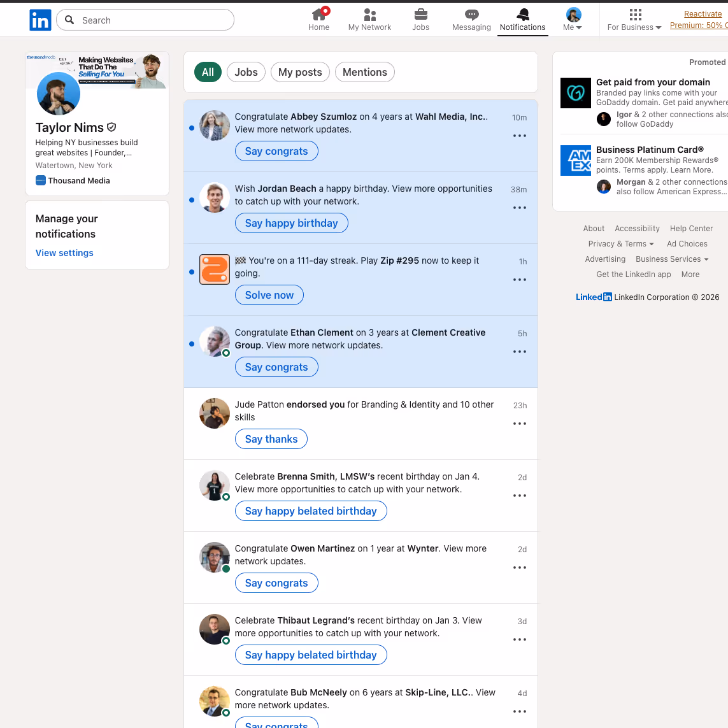Open Taylor Nims profile name
This screenshot has height=728, width=728.
coord(69,127)
